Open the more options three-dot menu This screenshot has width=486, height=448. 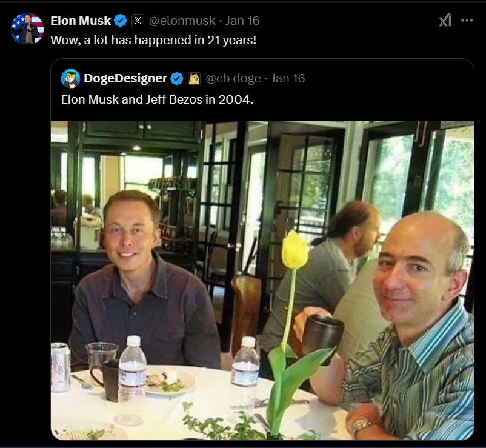pyautogui.click(x=467, y=20)
